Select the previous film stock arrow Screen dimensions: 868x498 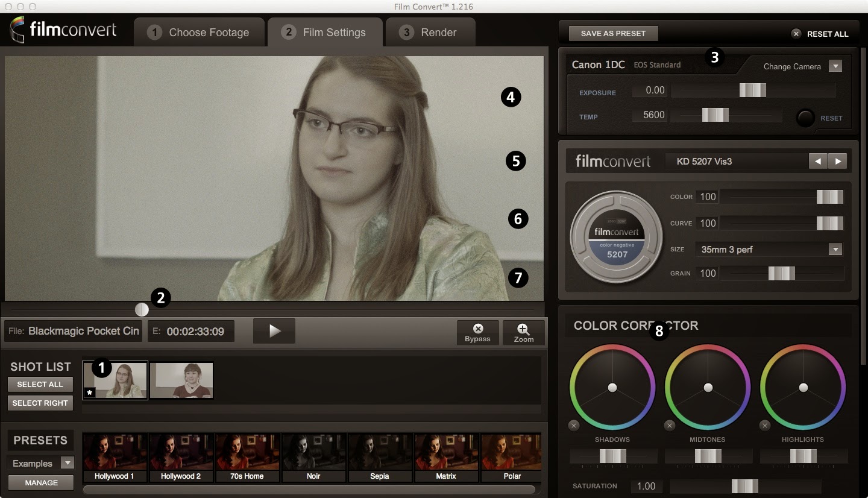click(x=817, y=162)
